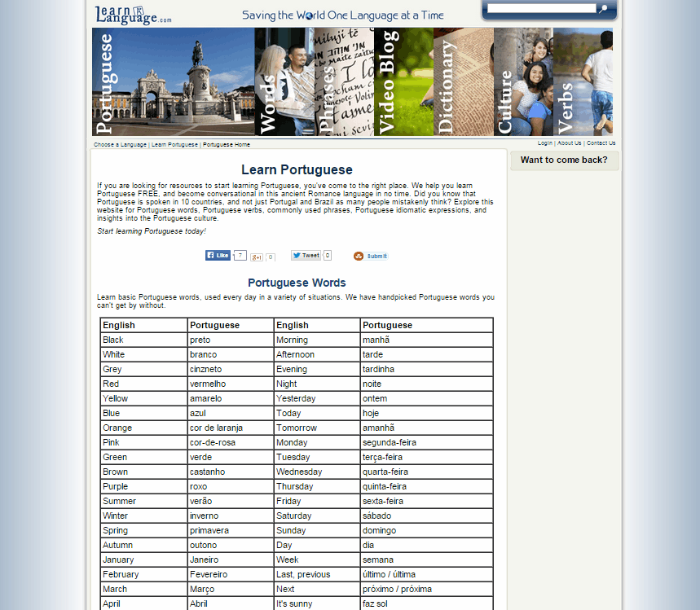The height and width of the screenshot is (610, 700).
Task: Click the table cell 'quinta-feira'
Action: point(426,487)
